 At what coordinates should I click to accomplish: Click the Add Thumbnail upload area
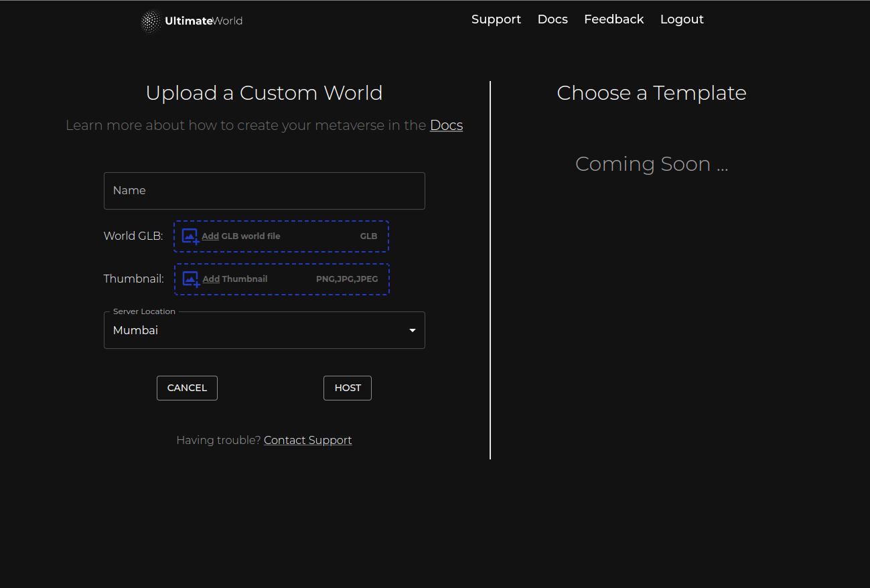click(x=282, y=279)
